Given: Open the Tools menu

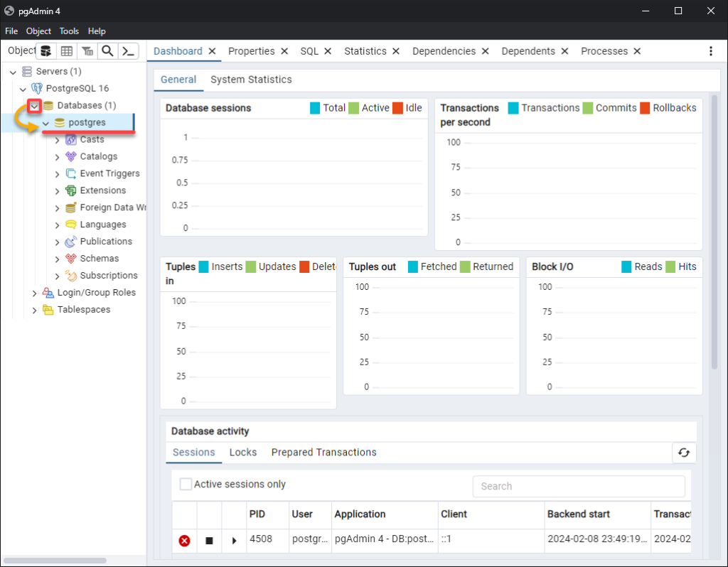Looking at the screenshot, I should (69, 31).
